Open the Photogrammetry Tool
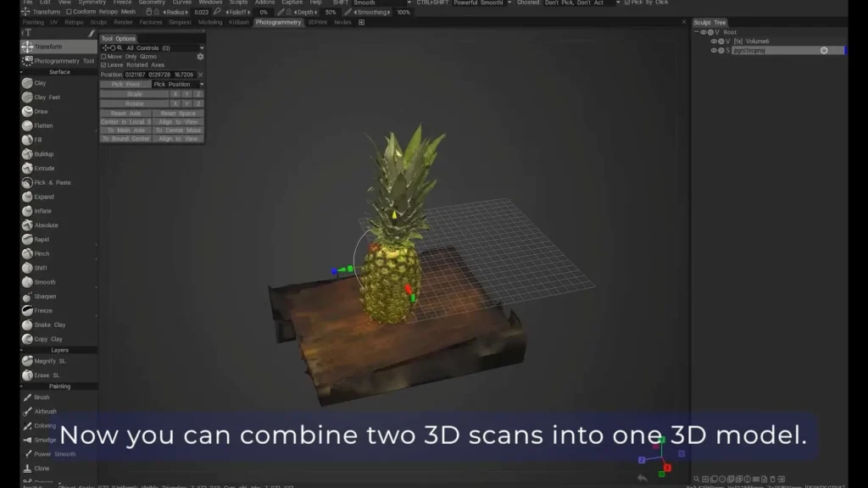 [x=57, y=60]
